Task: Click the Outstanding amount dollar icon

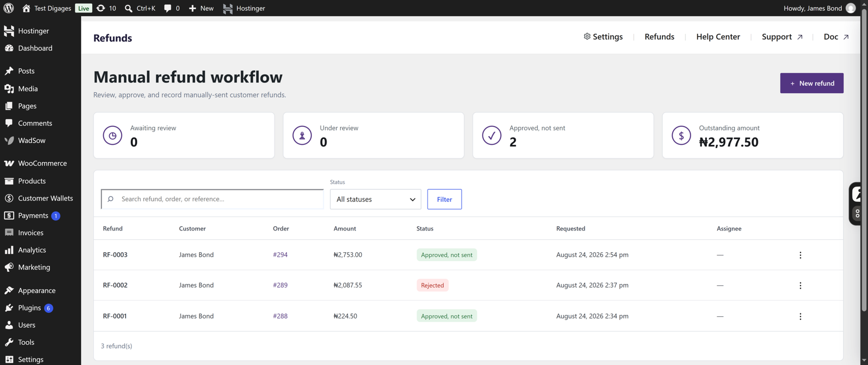Action: pyautogui.click(x=681, y=136)
